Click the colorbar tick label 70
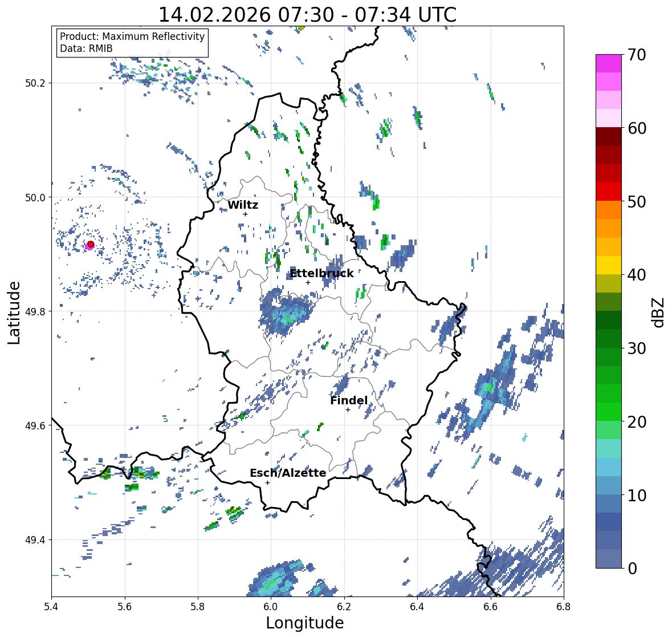Screen dimensions: 672x637 [x=637, y=55]
